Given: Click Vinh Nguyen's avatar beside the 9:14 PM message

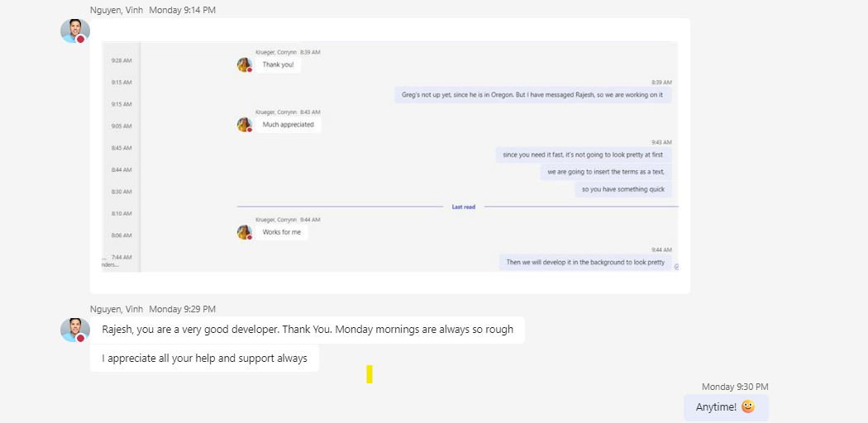Looking at the screenshot, I should (x=74, y=31).
